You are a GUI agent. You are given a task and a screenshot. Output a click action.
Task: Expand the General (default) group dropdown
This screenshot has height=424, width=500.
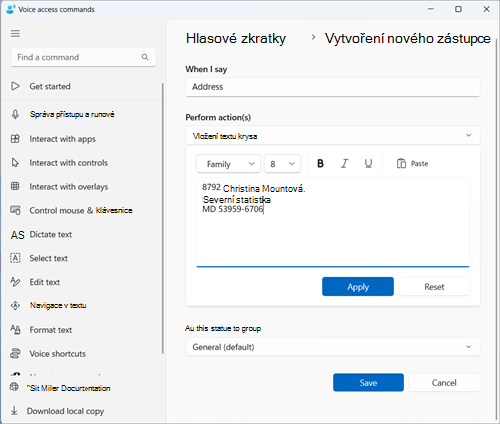click(x=333, y=347)
